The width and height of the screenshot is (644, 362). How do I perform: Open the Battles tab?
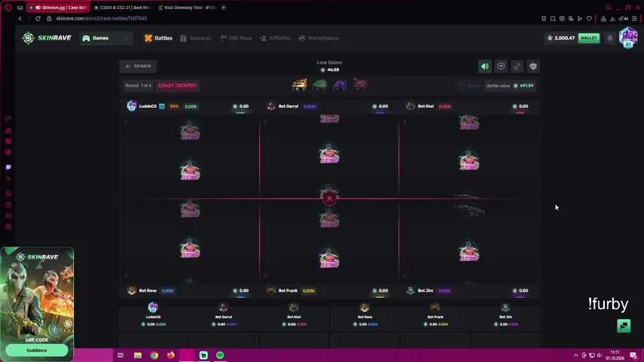click(158, 38)
